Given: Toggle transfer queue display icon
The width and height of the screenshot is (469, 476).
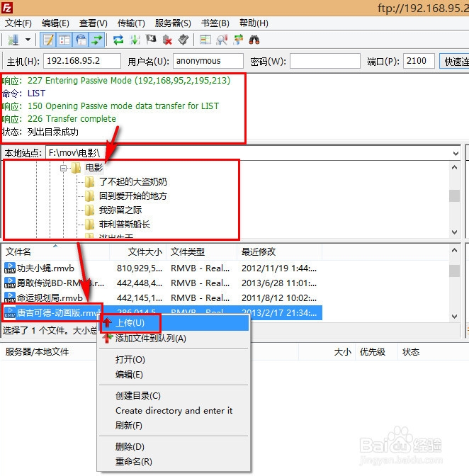Looking at the screenshot, I should click(x=97, y=40).
